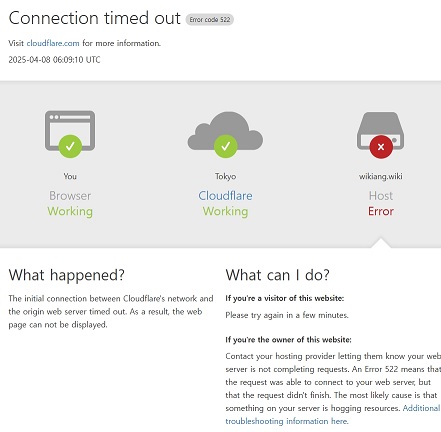Click the gray Cloudflare cloud icon
This screenshot has width=441, height=432.
pos(225,130)
